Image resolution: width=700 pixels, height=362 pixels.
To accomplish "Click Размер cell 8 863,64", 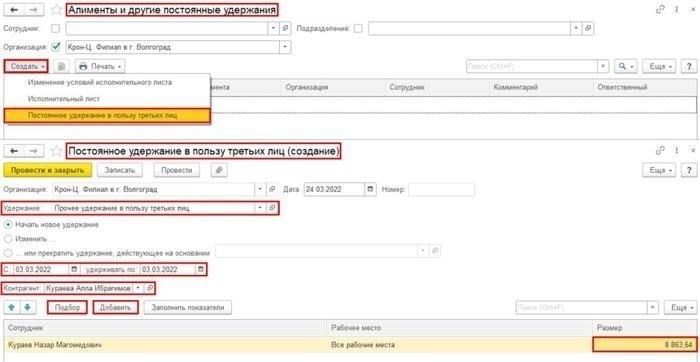I will click(x=644, y=345).
